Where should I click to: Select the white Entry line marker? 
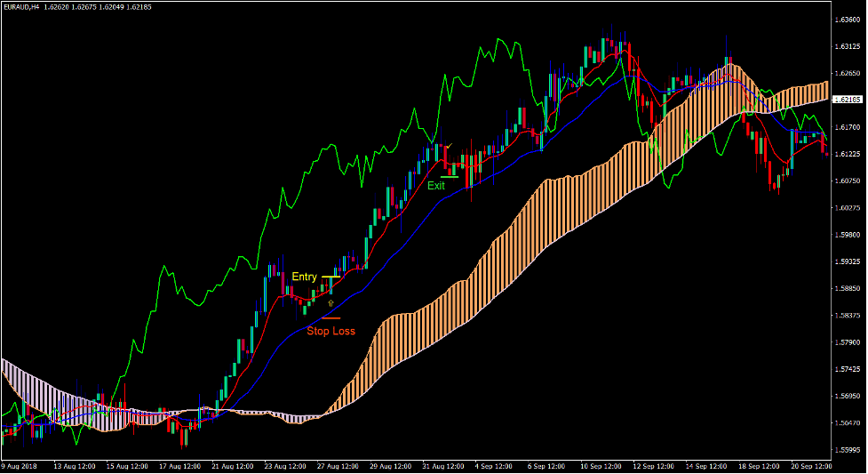pos(330,277)
